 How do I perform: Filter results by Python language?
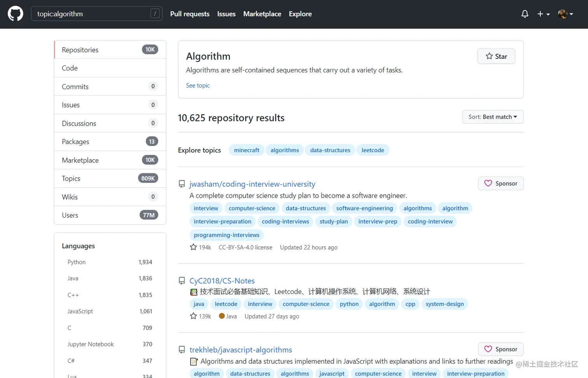pyautogui.click(x=110, y=262)
